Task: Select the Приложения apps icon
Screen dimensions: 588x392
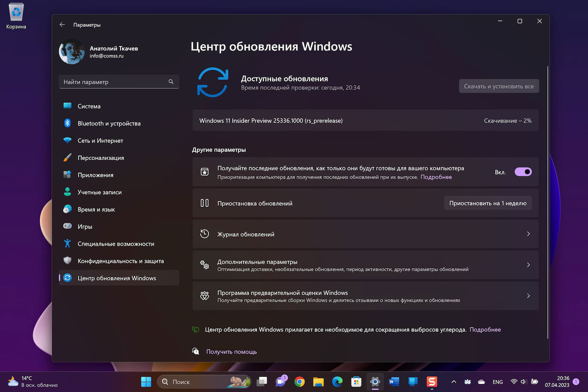Action: point(67,175)
